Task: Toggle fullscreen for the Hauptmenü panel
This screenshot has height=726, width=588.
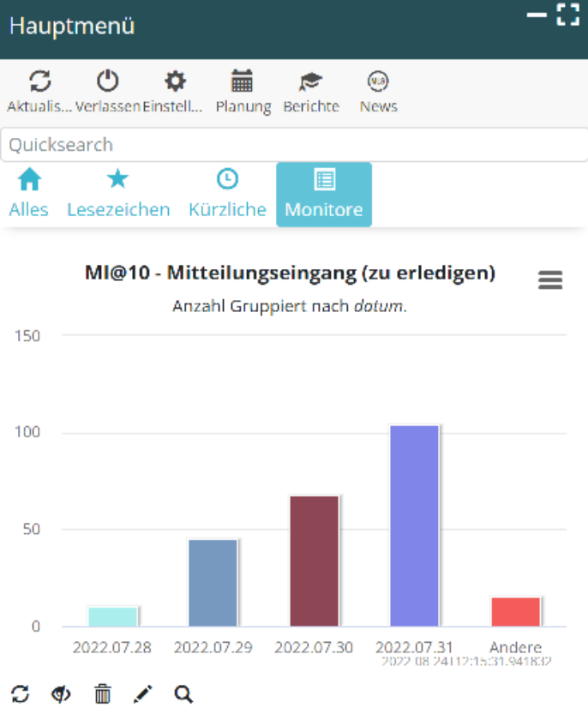Action: coord(567,15)
